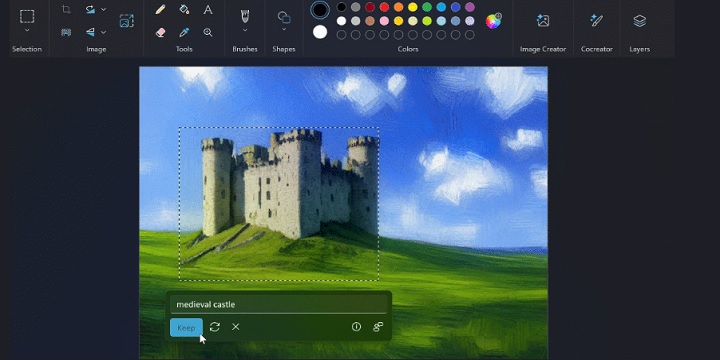Discard the generated castle with X
The width and height of the screenshot is (720, 360).
click(x=236, y=327)
